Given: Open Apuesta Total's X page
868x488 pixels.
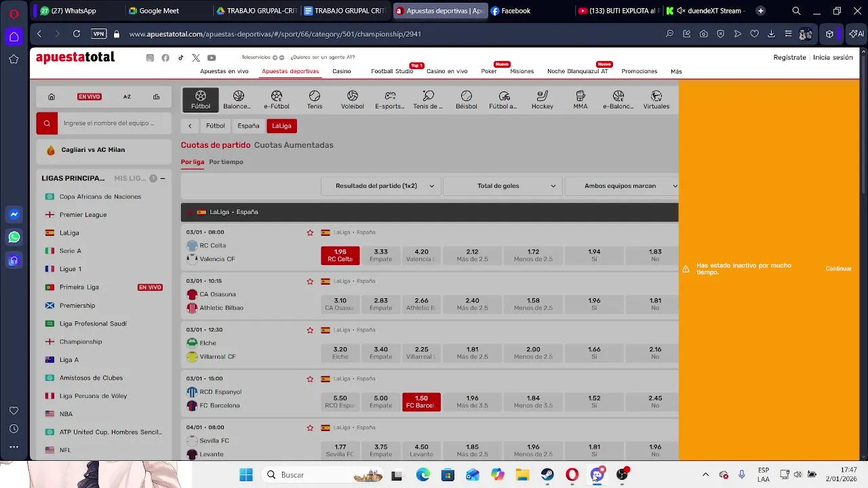Looking at the screenshot, I should (196, 58).
